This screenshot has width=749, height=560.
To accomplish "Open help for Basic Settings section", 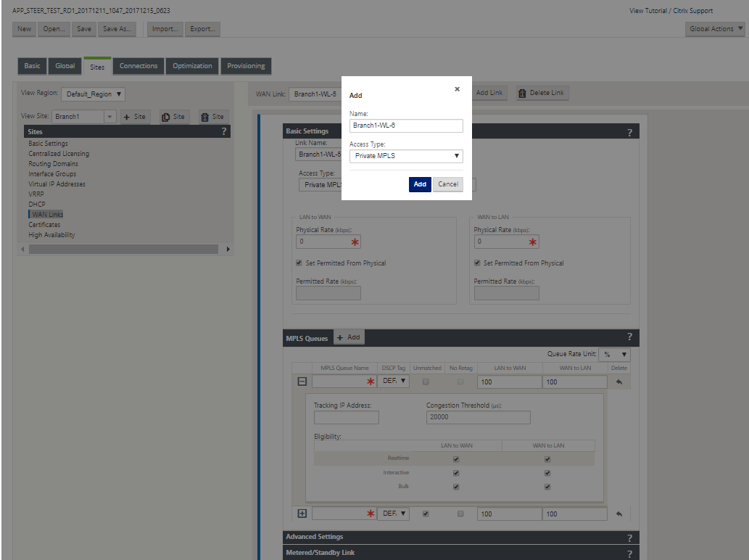I will point(629,132).
